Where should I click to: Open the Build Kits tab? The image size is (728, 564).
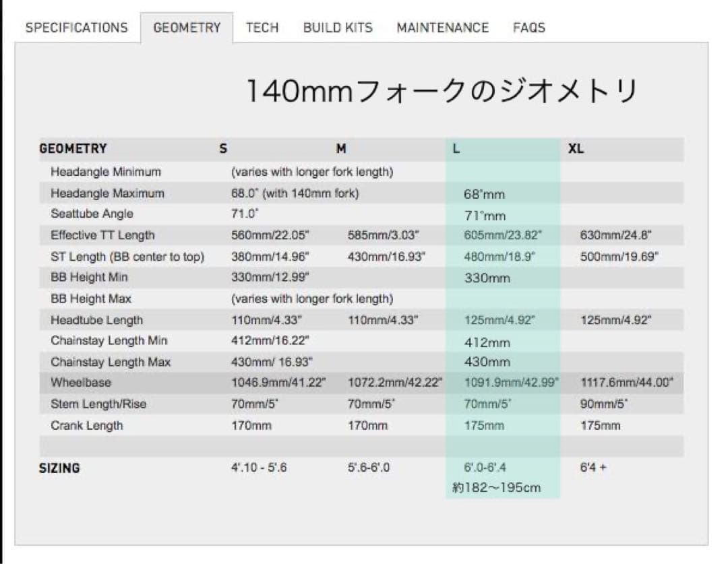(x=337, y=28)
